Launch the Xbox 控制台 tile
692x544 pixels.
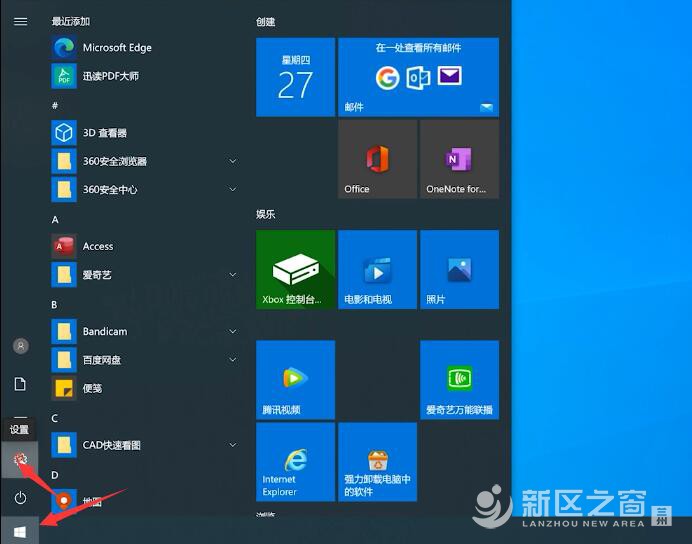[x=295, y=269]
